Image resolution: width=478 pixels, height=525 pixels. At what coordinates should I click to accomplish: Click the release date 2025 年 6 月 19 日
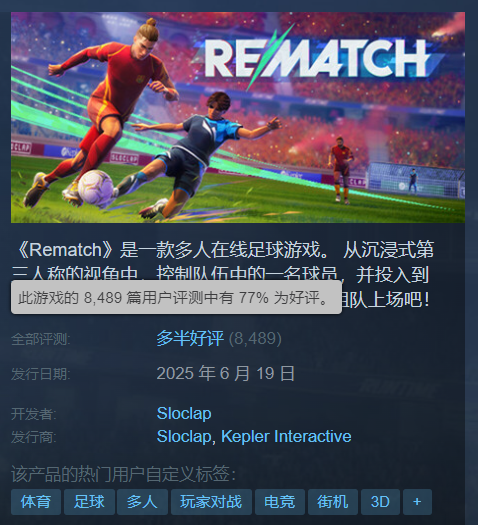click(226, 373)
